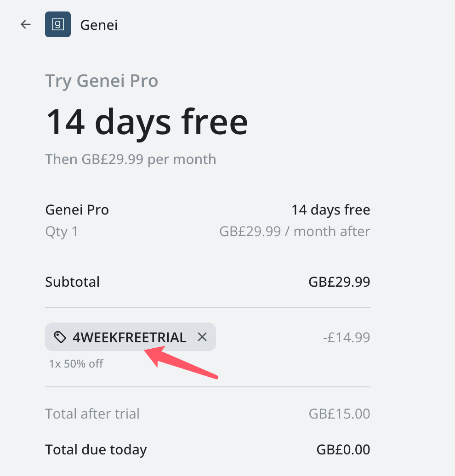This screenshot has width=455, height=476.
Task: Go back using the left arrow
Action: 26,24
